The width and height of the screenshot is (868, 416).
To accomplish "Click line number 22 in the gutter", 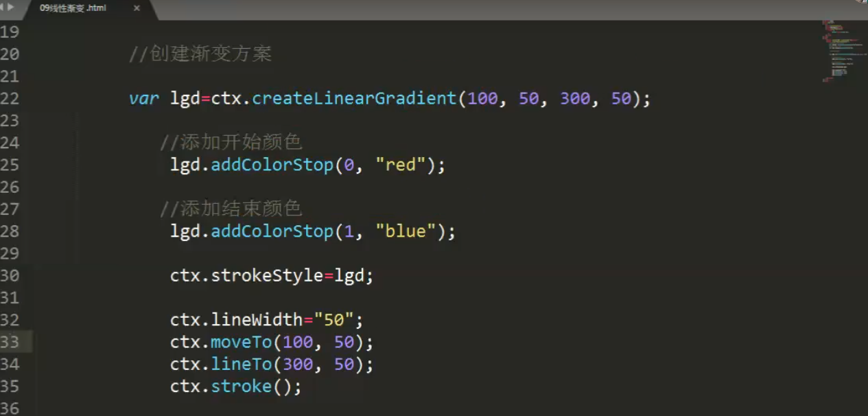I will point(10,98).
